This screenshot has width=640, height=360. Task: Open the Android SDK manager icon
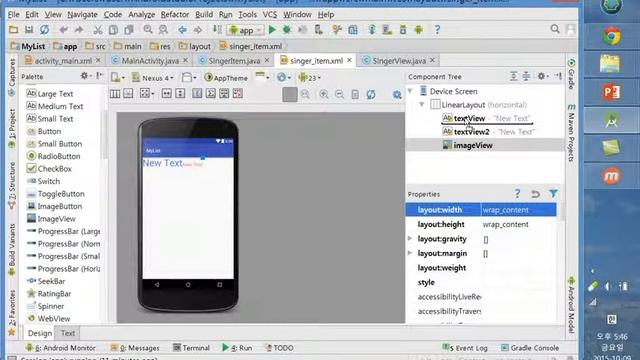click(x=403, y=29)
